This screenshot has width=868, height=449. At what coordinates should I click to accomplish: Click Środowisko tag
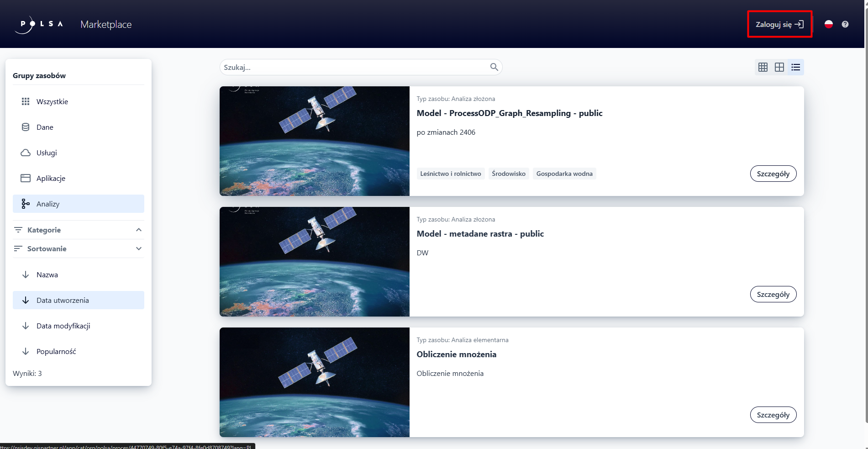click(509, 174)
